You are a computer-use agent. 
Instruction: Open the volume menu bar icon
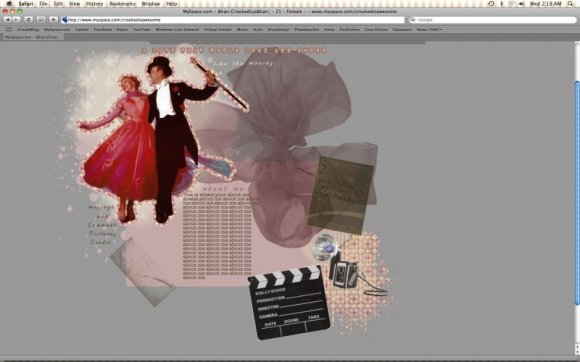coord(522,4)
